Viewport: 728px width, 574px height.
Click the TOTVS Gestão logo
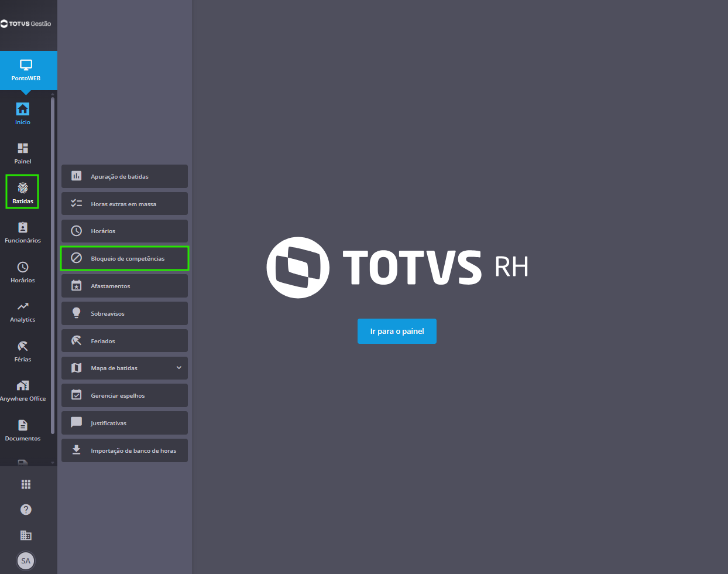26,24
